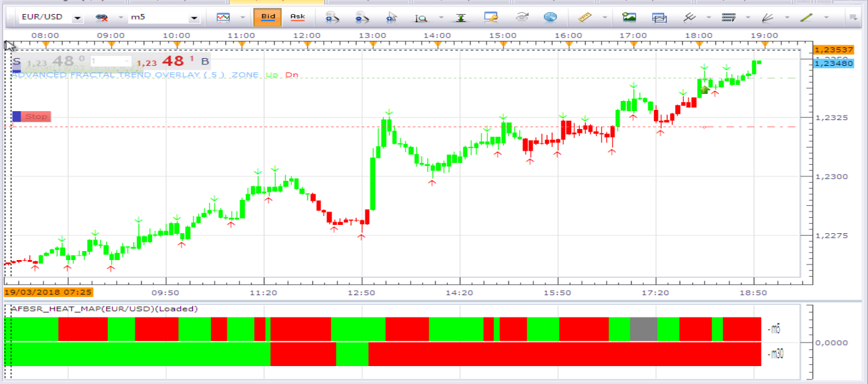Click the orange 08:00 time marker
This screenshot has height=384, width=868.
point(45,43)
